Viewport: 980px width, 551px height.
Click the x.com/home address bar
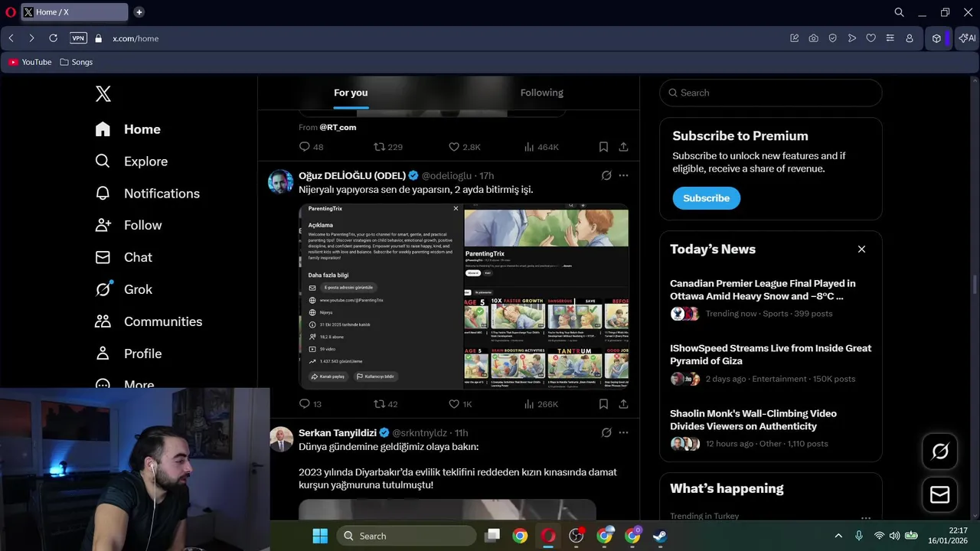click(136, 38)
